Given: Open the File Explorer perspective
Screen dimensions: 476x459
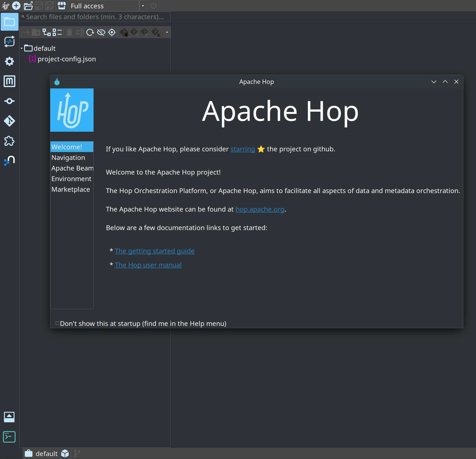Looking at the screenshot, I should click(9, 22).
